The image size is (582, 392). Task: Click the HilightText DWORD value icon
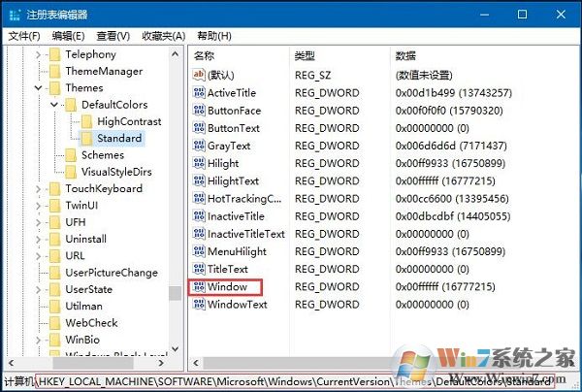[199, 180]
